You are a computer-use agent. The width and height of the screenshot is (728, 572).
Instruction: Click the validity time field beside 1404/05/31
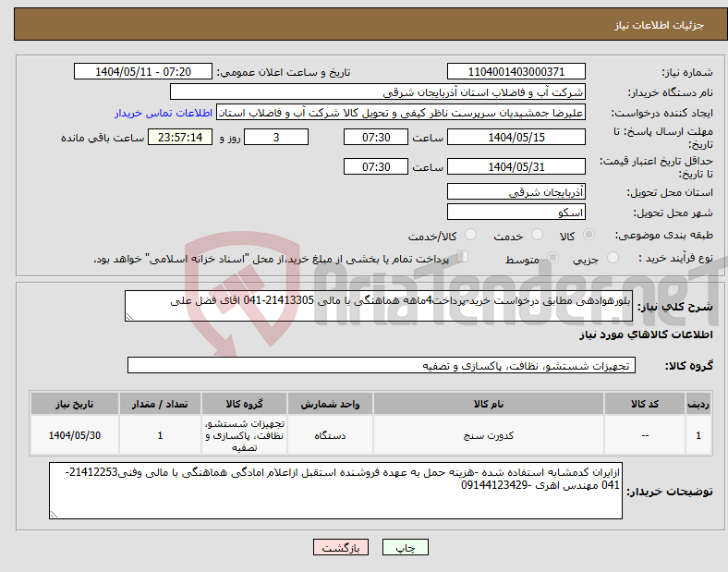tap(376, 166)
